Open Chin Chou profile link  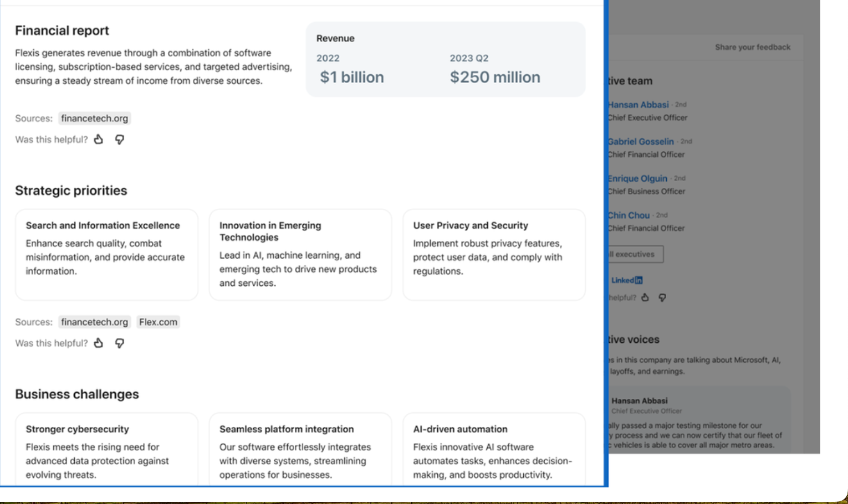pyautogui.click(x=629, y=215)
